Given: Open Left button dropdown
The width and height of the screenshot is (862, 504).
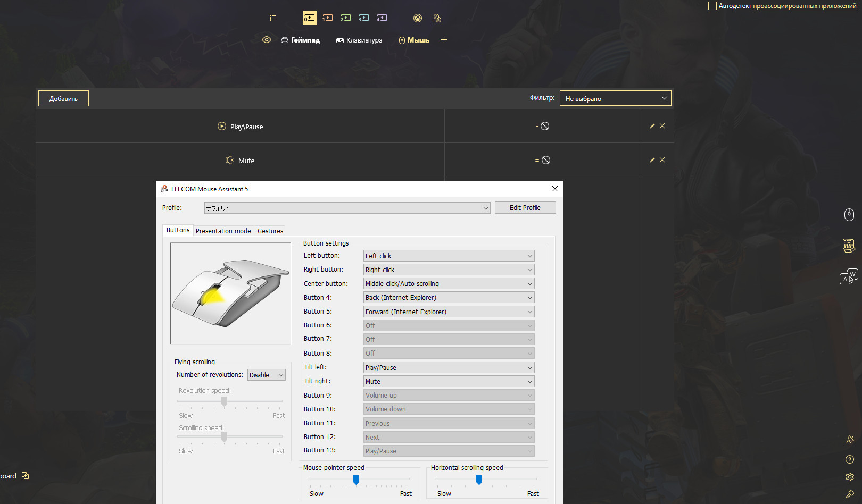Looking at the screenshot, I should [x=449, y=256].
